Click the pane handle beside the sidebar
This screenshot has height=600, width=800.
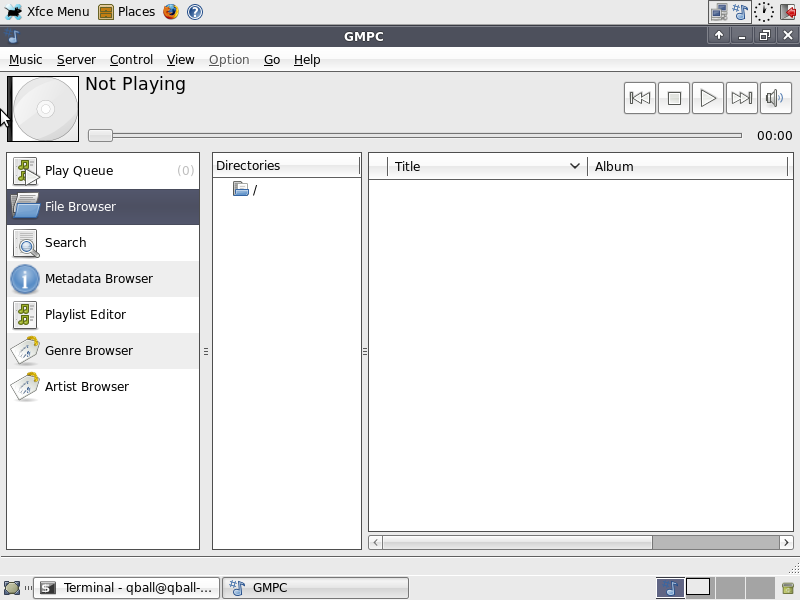coord(206,351)
